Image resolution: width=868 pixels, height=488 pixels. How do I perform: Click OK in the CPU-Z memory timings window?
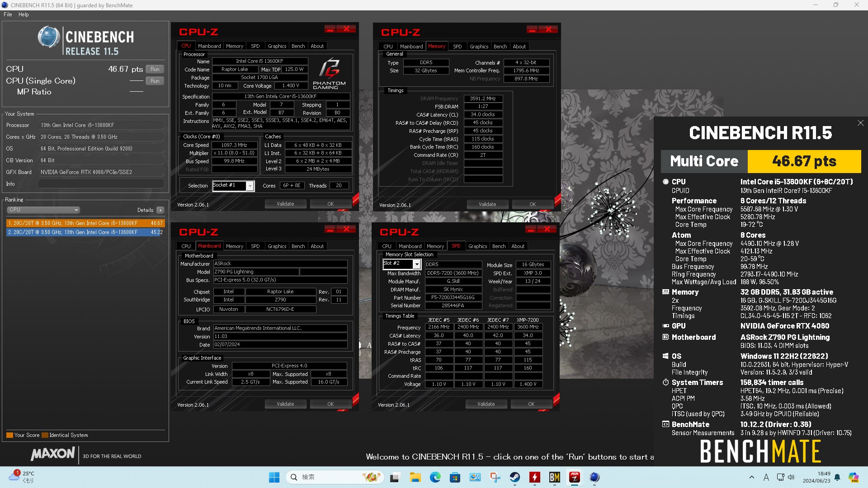click(x=533, y=204)
